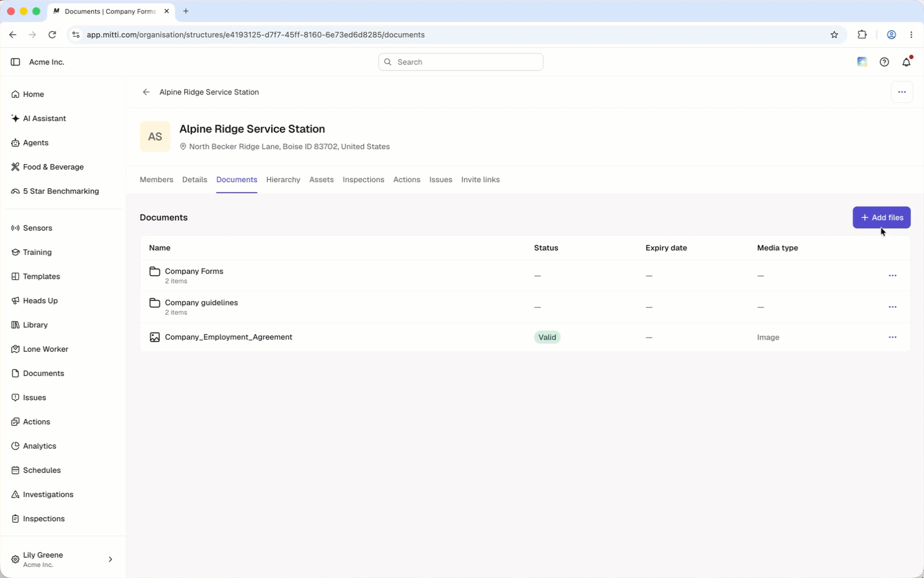The height and width of the screenshot is (578, 924).
Task: Click the Status column header
Action: (x=546, y=248)
